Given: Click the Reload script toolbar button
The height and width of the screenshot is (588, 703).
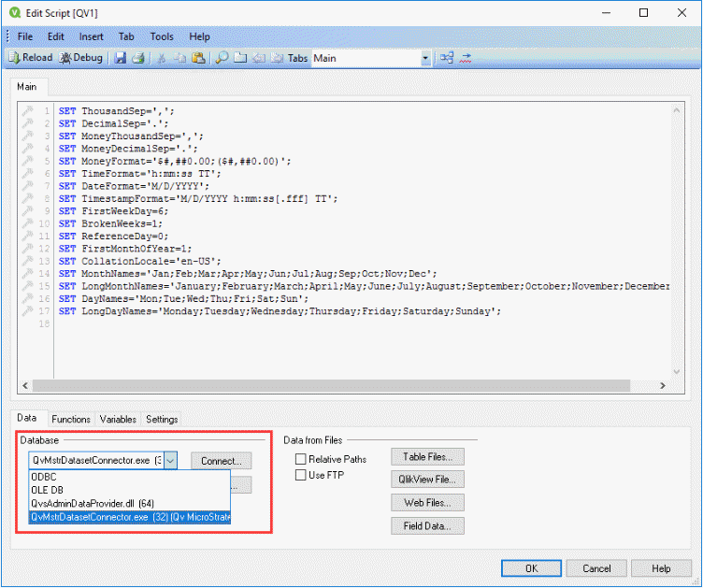Looking at the screenshot, I should point(31,58).
